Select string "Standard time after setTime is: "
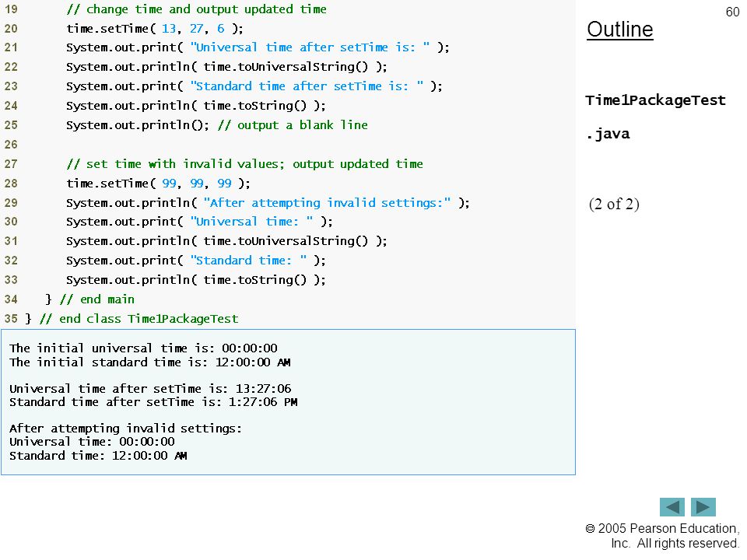This screenshot has height=560, width=747. [x=307, y=86]
